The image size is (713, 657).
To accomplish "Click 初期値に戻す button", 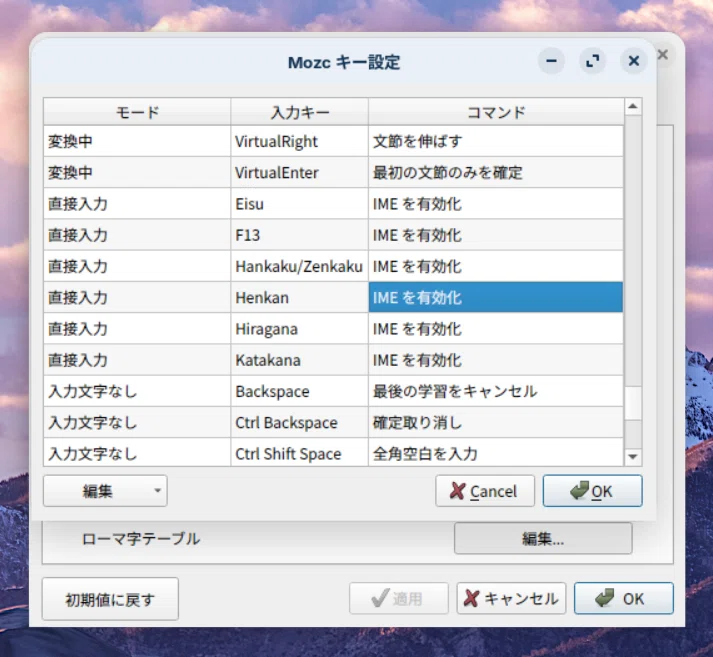I will tap(110, 599).
